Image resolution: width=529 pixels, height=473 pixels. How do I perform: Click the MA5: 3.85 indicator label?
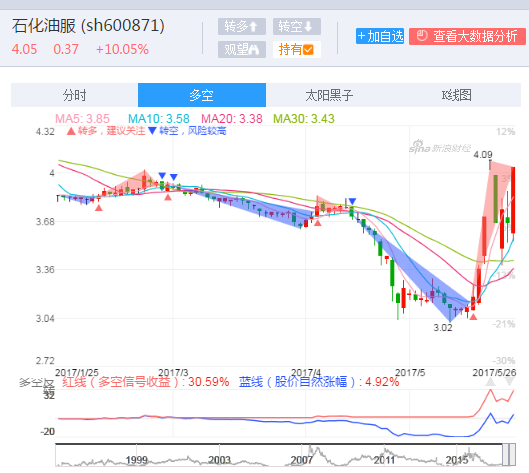pyautogui.click(x=82, y=119)
